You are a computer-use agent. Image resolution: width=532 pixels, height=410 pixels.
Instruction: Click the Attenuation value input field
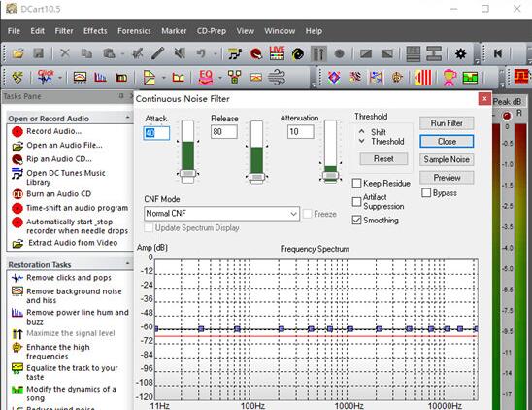pyautogui.click(x=301, y=132)
